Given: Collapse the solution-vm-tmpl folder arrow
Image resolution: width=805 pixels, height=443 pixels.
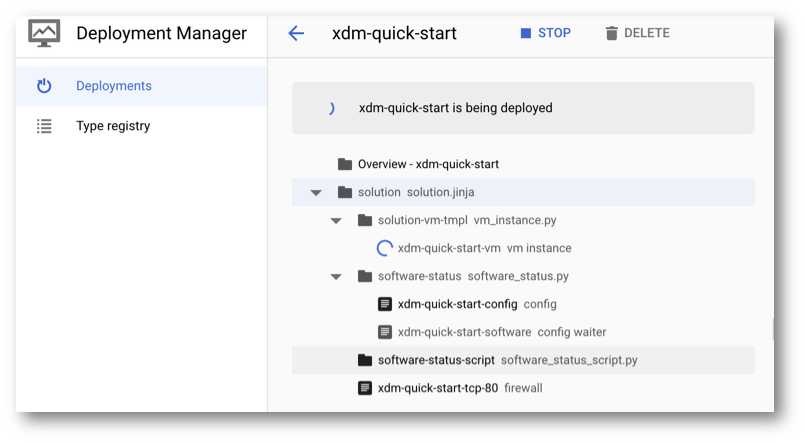Looking at the screenshot, I should click(x=336, y=221).
